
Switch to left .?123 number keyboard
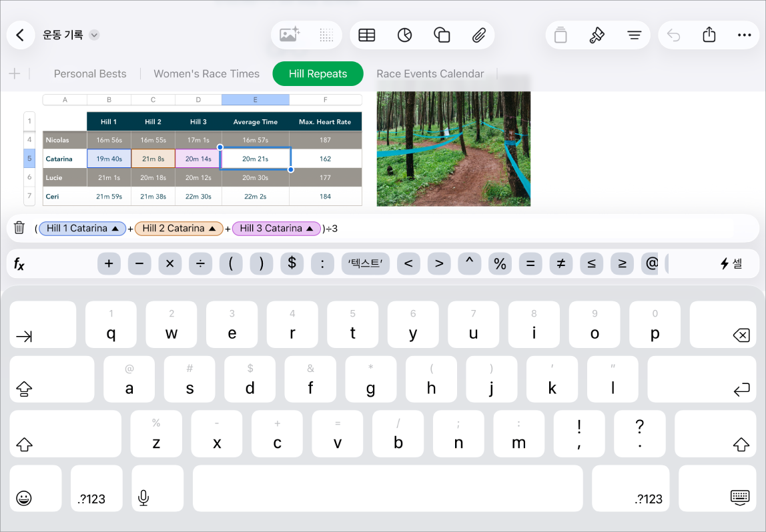tap(96, 489)
